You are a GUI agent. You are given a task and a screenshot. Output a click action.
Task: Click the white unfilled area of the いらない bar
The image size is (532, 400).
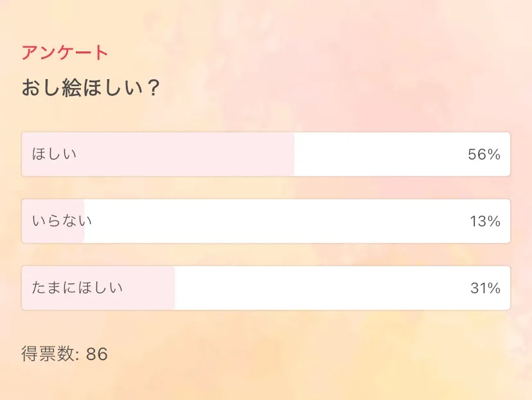pos(276,221)
